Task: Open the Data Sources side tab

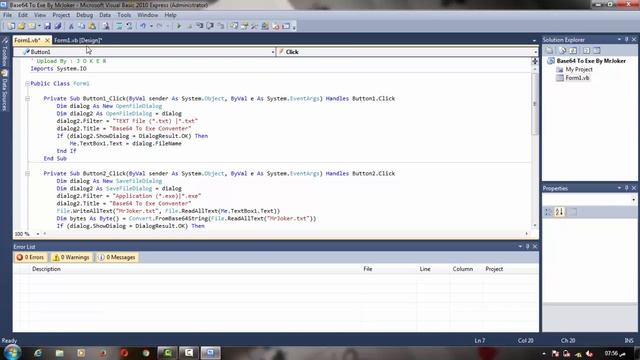Action: (x=5, y=90)
